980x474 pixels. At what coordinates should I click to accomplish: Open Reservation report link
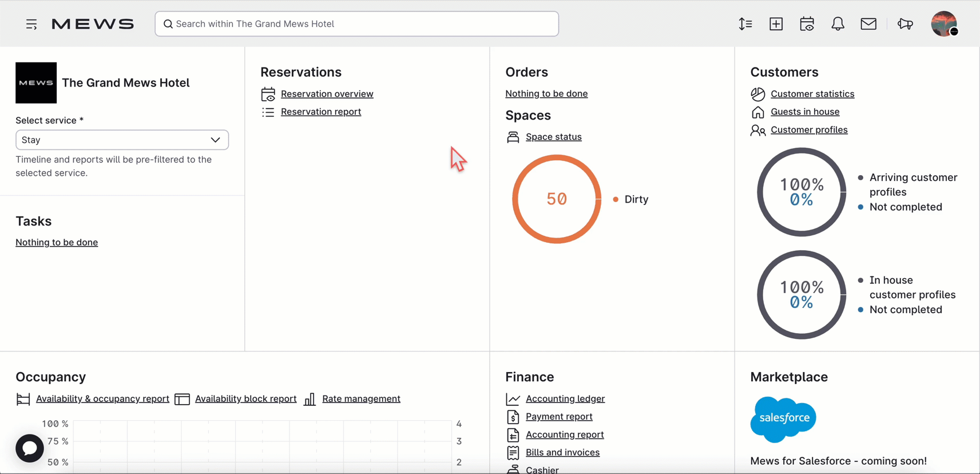(321, 112)
